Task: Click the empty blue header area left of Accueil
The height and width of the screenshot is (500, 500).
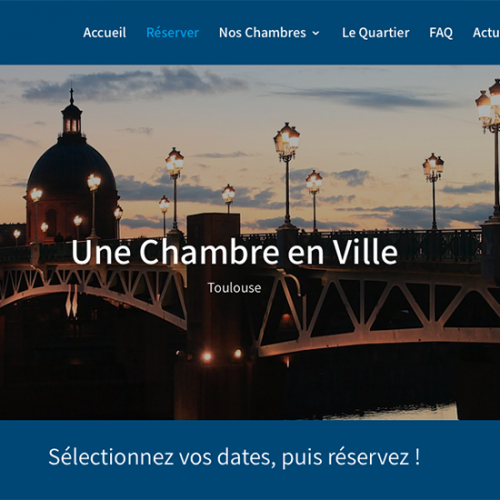Action: point(40,33)
